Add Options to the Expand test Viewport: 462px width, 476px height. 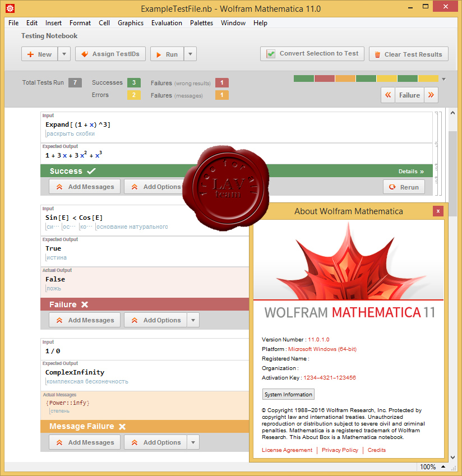(155, 187)
